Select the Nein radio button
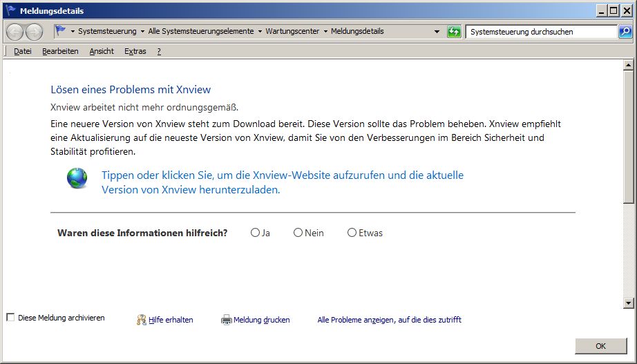Image resolution: width=637 pixels, height=364 pixels. point(298,232)
